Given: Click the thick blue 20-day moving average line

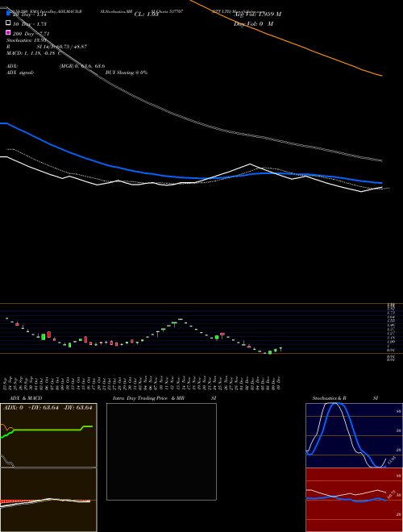Looking at the screenshot, I should (x=190, y=177).
